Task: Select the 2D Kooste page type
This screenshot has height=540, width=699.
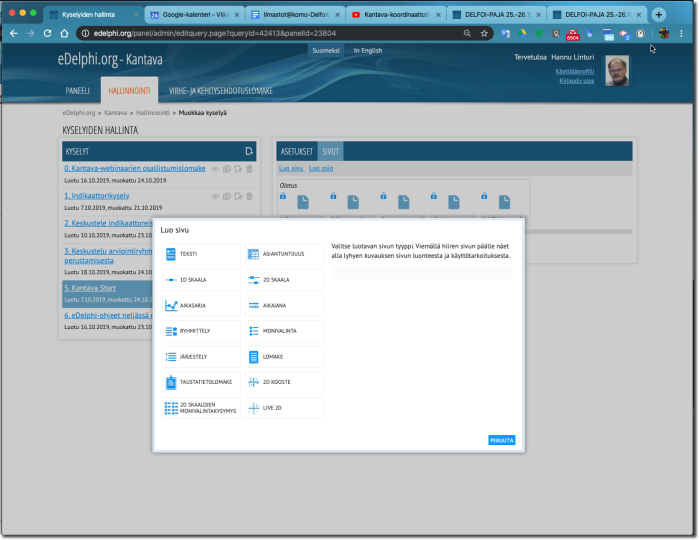Action: (x=284, y=382)
